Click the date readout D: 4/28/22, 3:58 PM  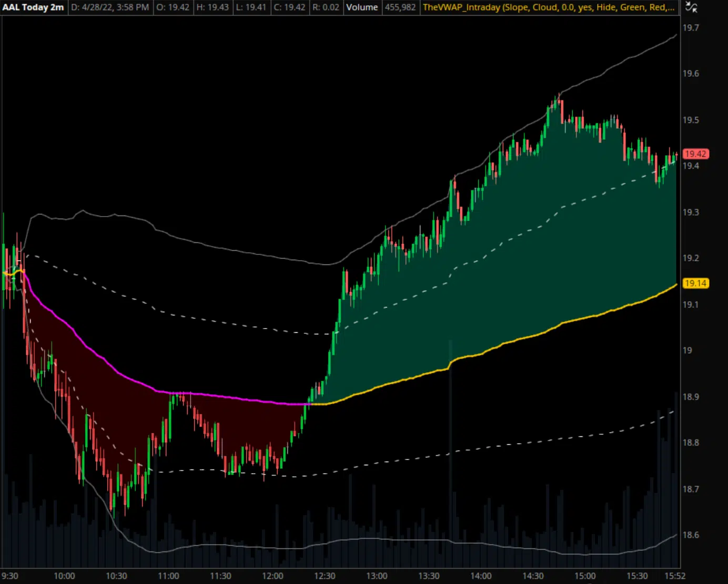[110, 7]
